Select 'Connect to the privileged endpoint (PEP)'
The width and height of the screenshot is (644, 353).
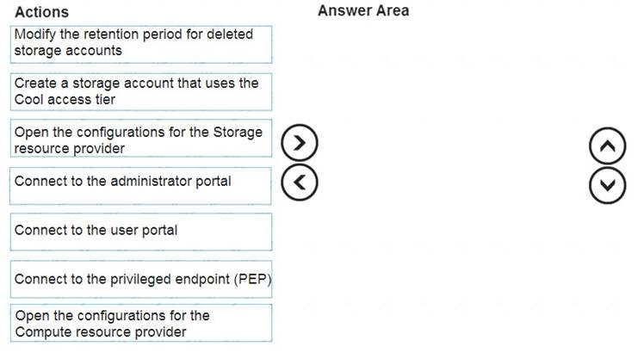[141, 279]
